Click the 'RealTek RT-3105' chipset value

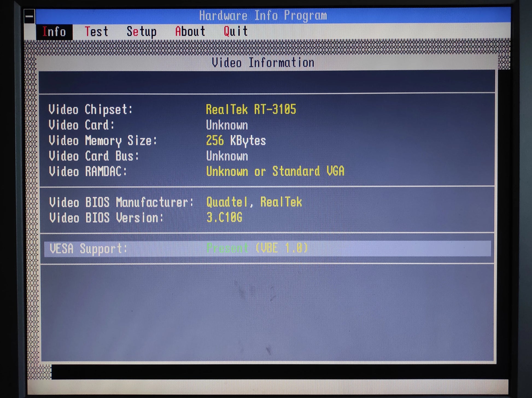click(251, 109)
